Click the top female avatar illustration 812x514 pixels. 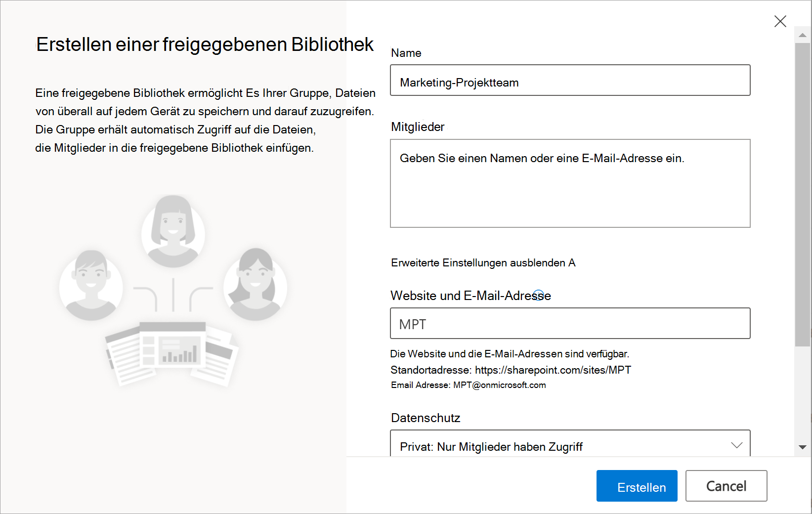point(173,231)
